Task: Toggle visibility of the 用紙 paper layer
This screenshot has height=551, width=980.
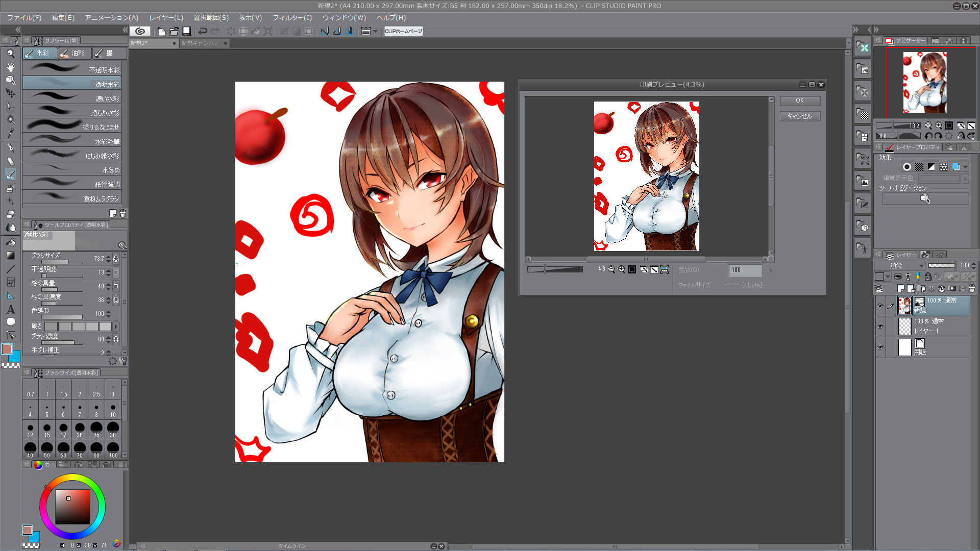Action: coord(880,347)
